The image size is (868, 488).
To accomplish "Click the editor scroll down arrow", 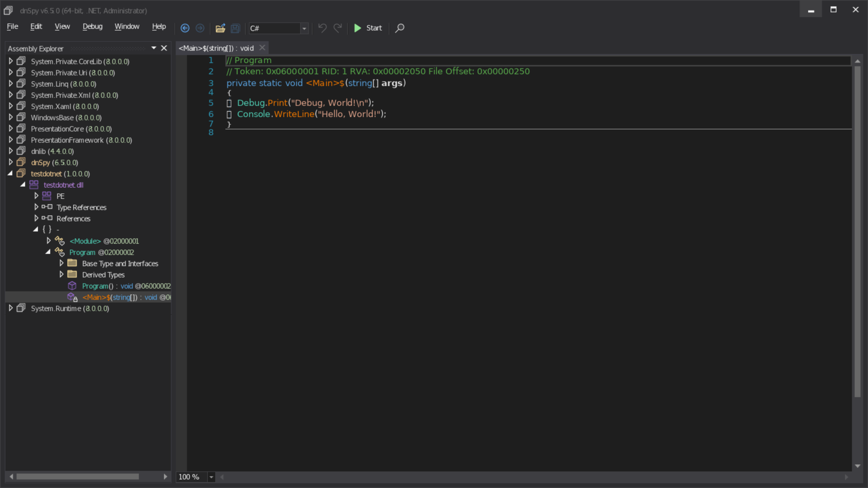I will [x=858, y=466].
